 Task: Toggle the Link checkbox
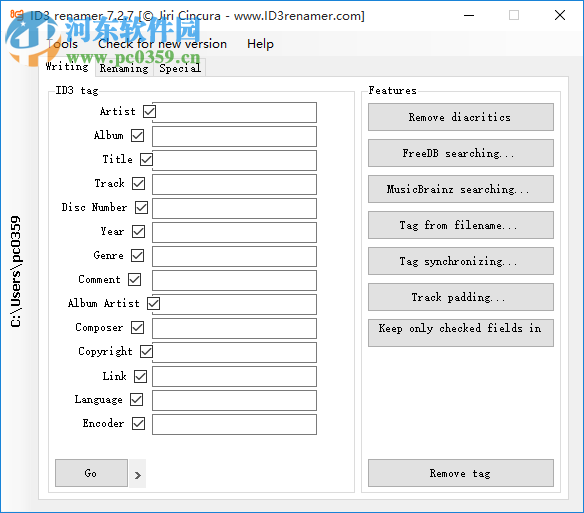click(140, 376)
